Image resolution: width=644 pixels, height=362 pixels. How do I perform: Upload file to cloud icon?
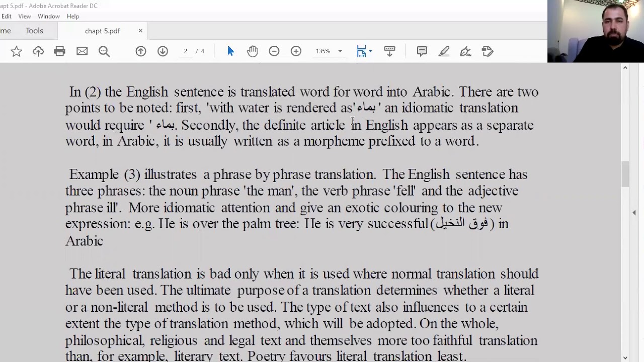click(38, 51)
